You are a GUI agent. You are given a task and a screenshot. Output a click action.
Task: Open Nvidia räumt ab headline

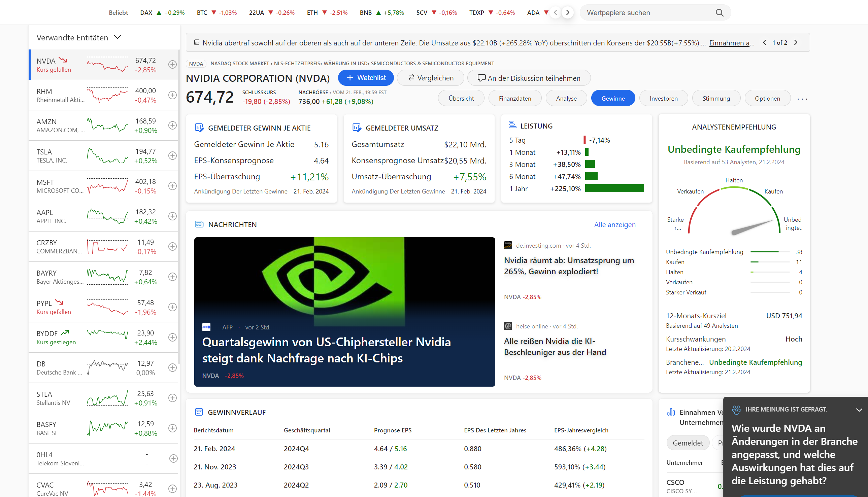(569, 265)
